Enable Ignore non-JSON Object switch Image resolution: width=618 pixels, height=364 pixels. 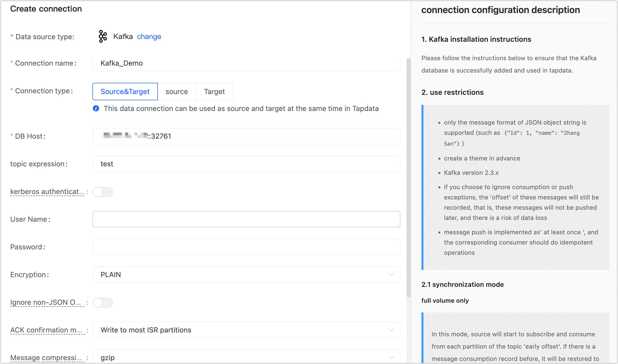(x=103, y=302)
